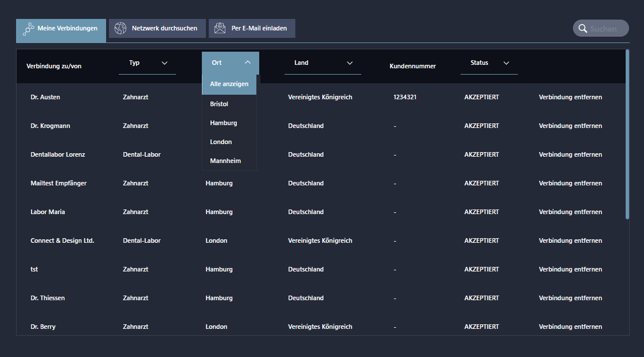Click Verbindung entfernen for Dentallabor Lorenz
Screen dimensions: 644x357
[570, 154]
